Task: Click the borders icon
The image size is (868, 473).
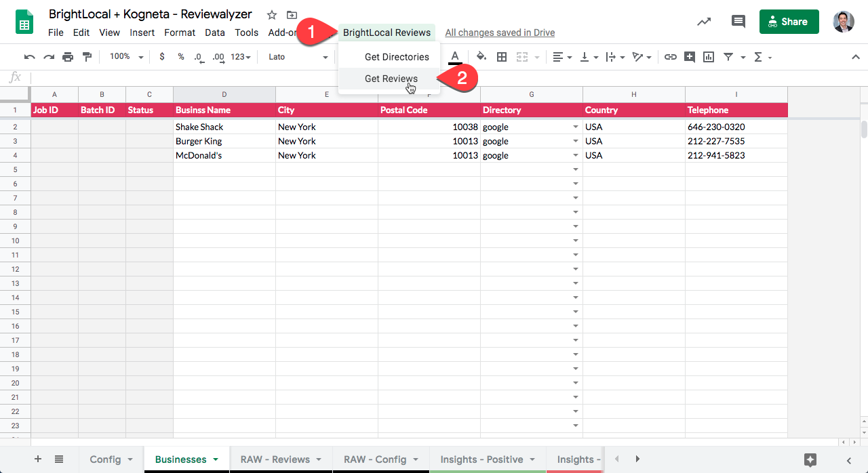Action: [x=502, y=57]
